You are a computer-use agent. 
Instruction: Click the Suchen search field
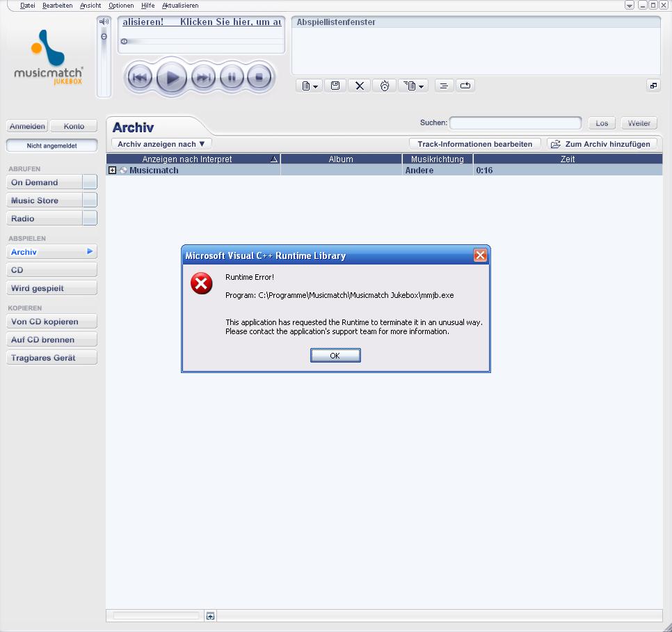[515, 123]
